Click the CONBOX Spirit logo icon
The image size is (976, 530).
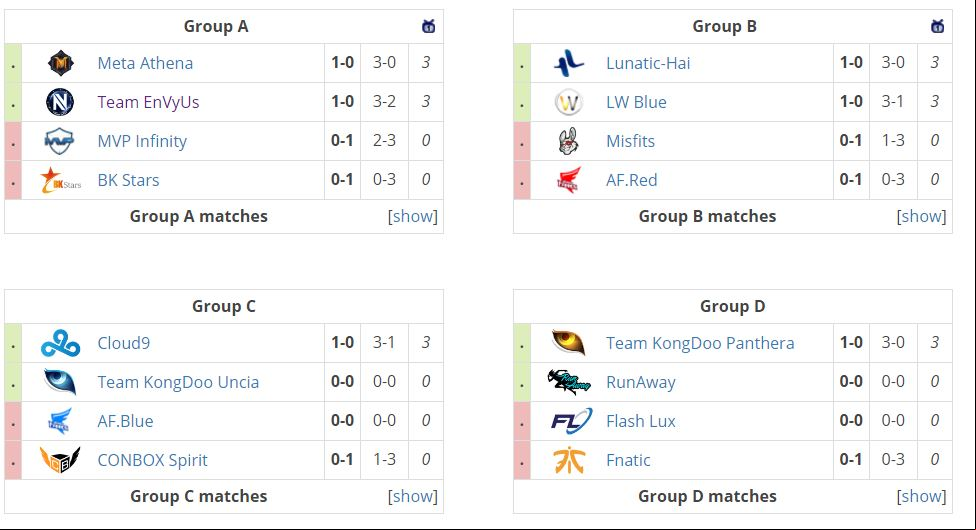pyautogui.click(x=60, y=460)
